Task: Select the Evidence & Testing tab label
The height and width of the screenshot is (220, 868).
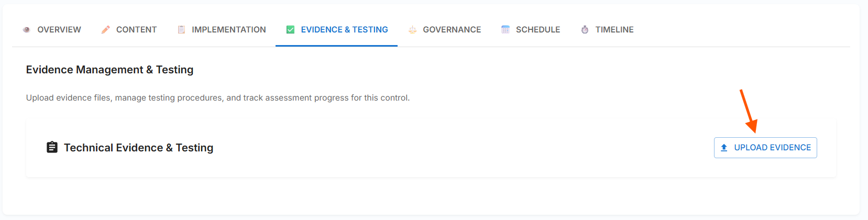Action: point(344,30)
